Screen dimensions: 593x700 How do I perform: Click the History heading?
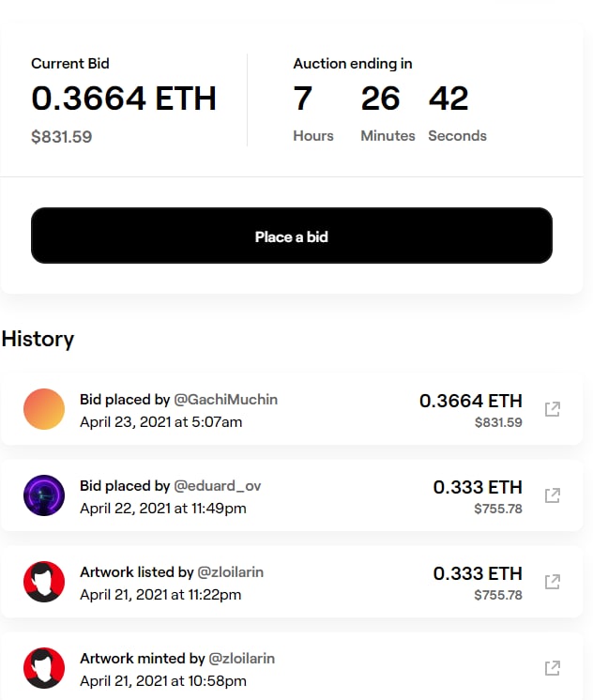pyautogui.click(x=38, y=339)
